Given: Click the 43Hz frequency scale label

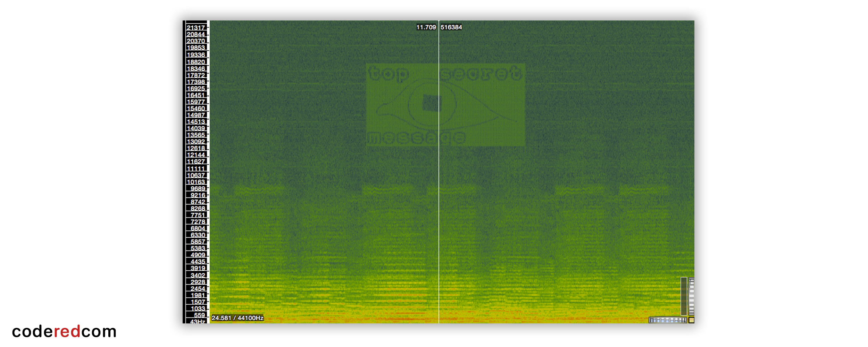Looking at the screenshot, I should (x=198, y=321).
